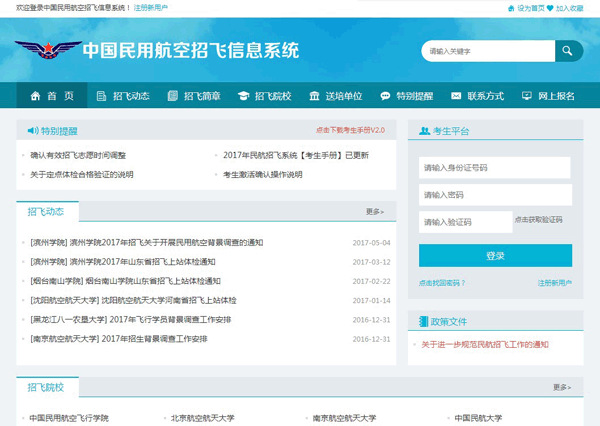Expand 更多 in the 招飞动态 section
600x426 pixels.
coord(375,212)
